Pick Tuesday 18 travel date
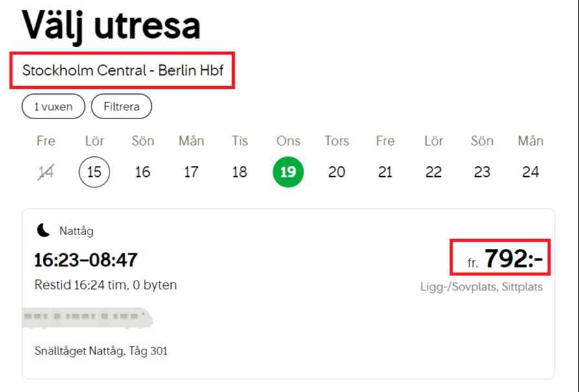Viewport: 579px width, 392px height. click(x=240, y=172)
